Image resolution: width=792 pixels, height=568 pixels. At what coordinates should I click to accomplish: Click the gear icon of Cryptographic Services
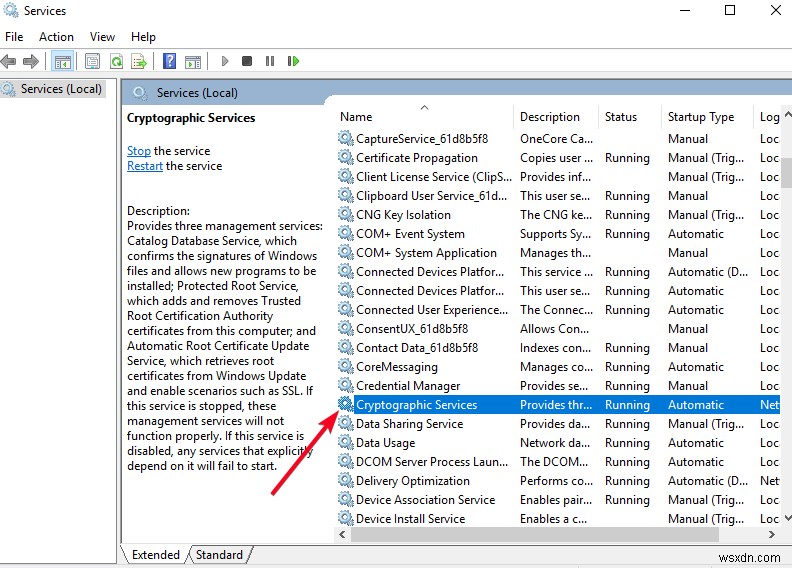[x=345, y=404]
